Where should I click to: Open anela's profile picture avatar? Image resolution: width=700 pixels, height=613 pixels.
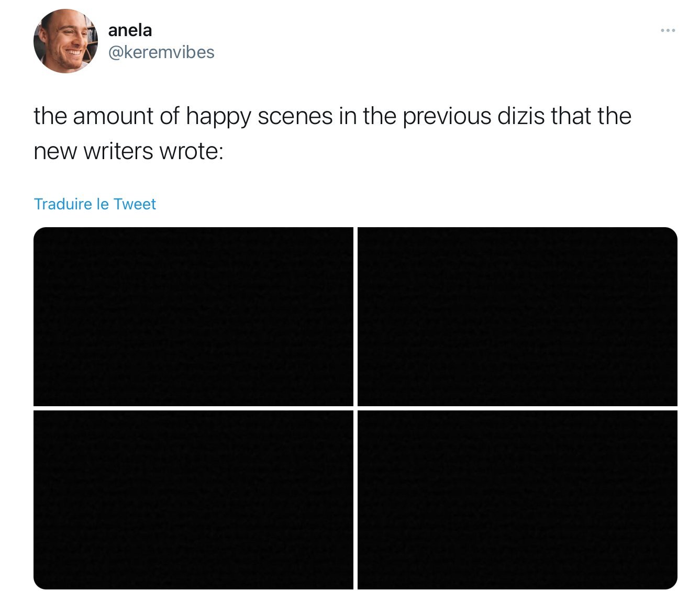point(65,41)
